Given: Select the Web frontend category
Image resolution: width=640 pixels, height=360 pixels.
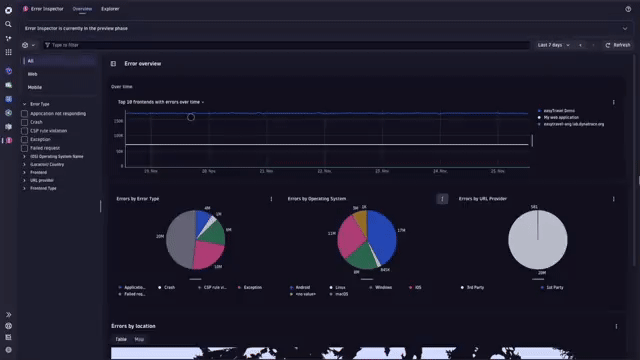Looking at the screenshot, I should click(x=59, y=74).
